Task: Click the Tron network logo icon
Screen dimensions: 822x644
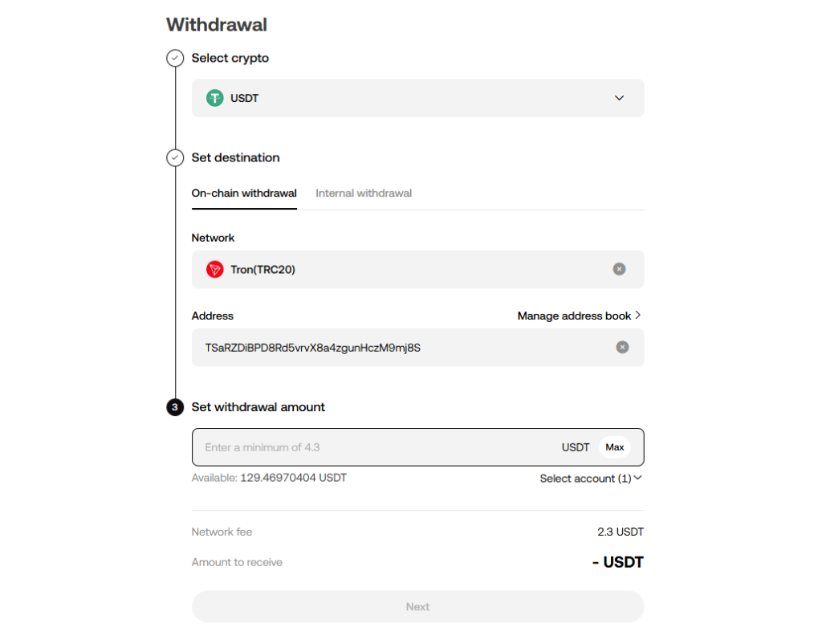Action: (214, 270)
